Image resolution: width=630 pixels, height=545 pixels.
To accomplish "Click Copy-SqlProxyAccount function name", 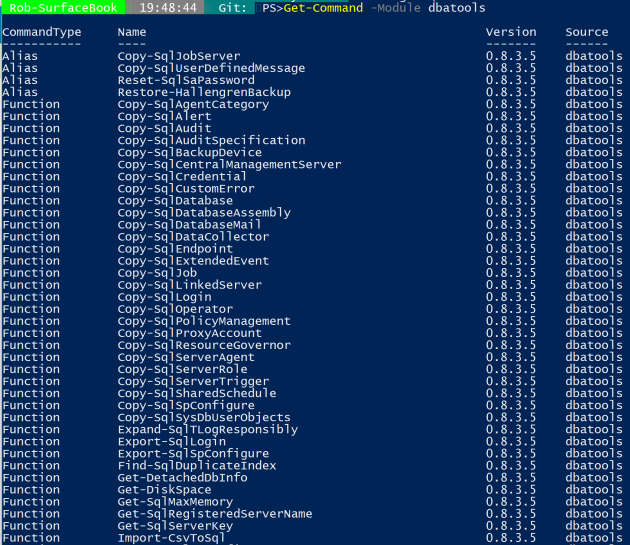I will 190,334.
